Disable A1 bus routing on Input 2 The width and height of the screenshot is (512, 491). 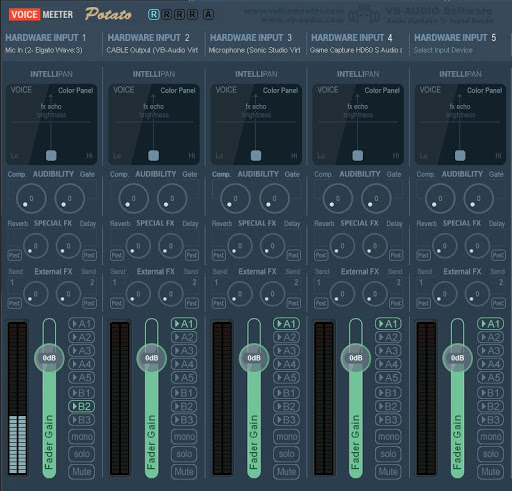point(184,324)
